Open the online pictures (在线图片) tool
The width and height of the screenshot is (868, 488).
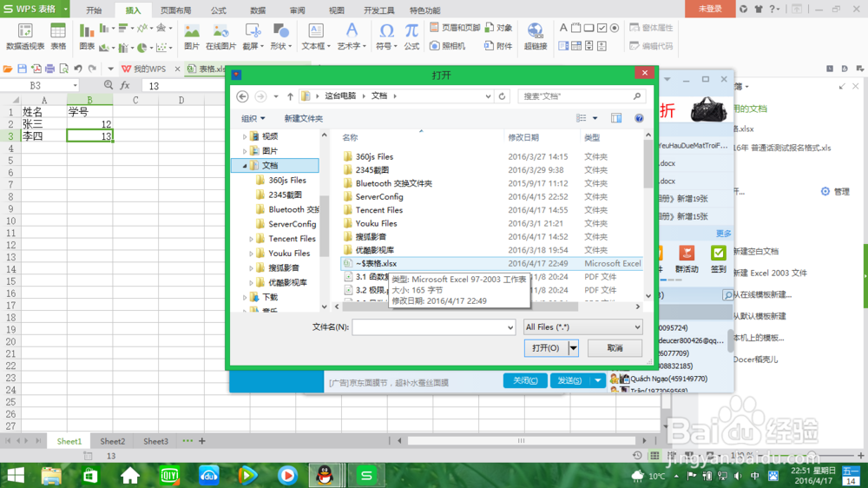point(220,36)
